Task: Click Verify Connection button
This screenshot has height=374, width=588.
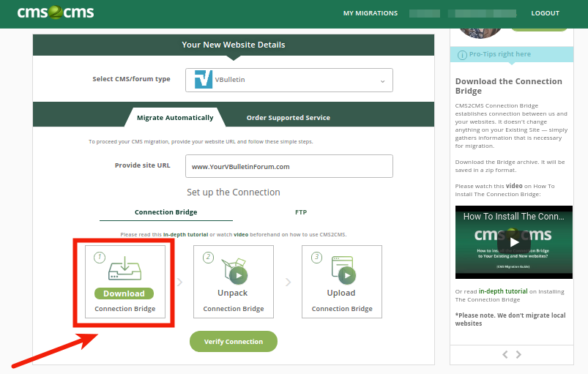Action: (234, 341)
